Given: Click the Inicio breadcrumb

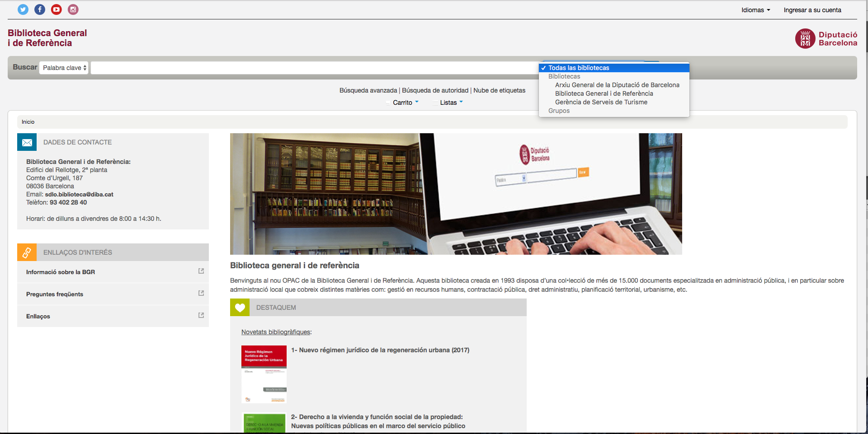Looking at the screenshot, I should click(28, 122).
